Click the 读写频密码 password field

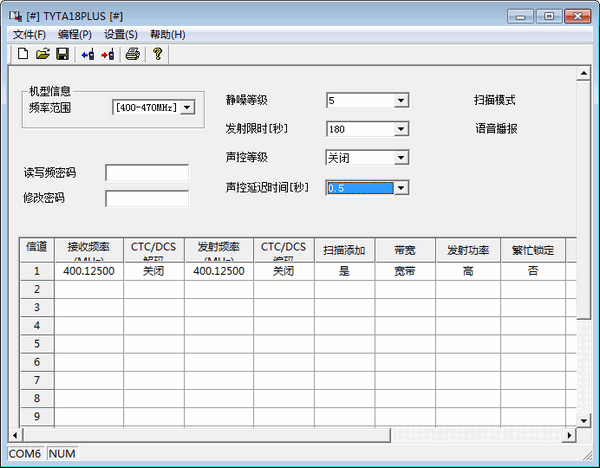coord(147,173)
